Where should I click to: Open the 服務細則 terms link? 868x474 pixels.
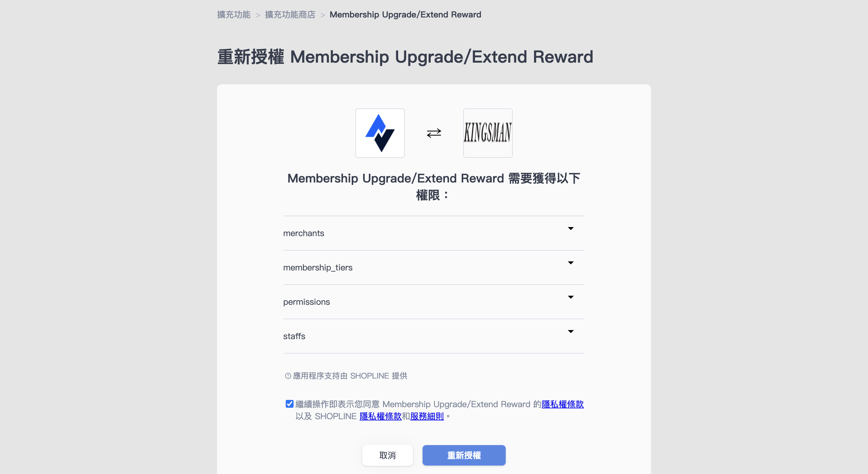coord(427,416)
